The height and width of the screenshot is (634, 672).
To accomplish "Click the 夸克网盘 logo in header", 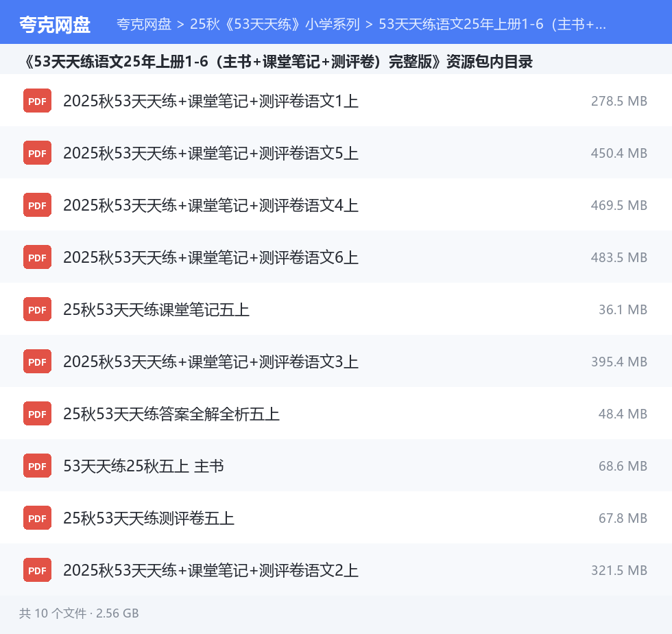I will click(x=55, y=25).
